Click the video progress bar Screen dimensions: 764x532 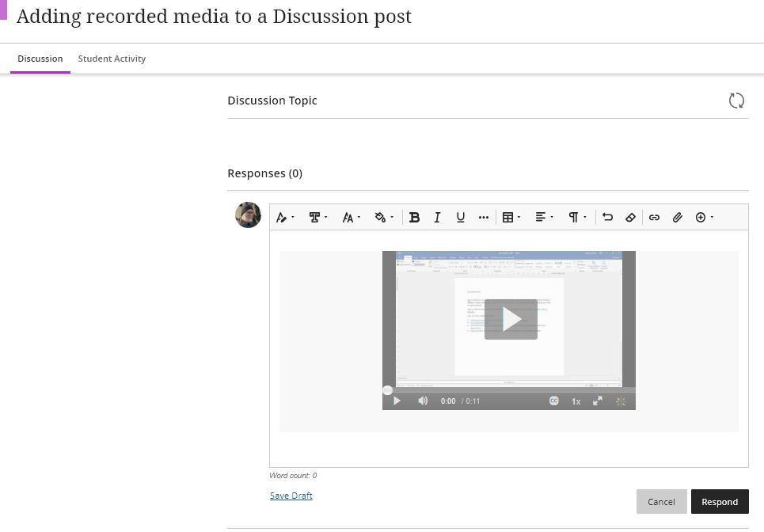(x=511, y=390)
